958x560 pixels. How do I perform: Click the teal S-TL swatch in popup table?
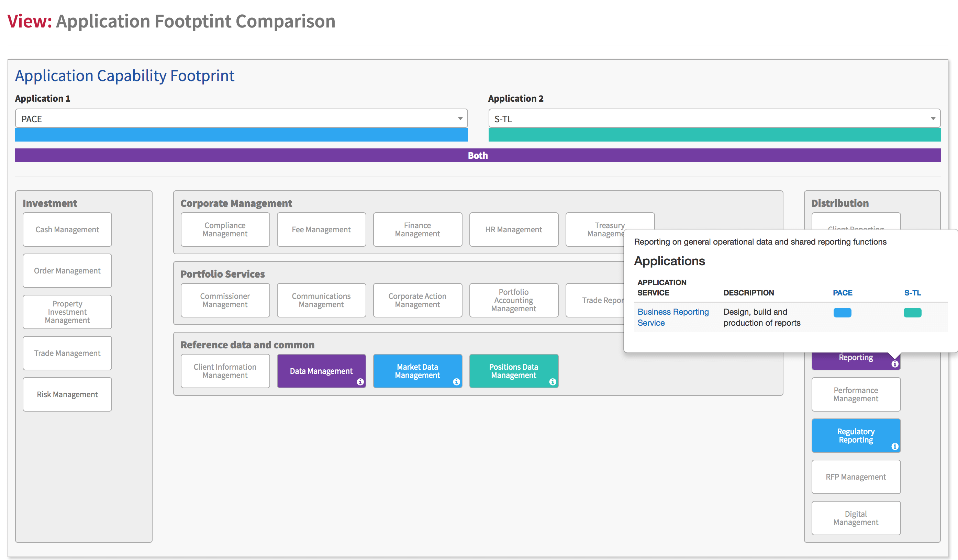[x=912, y=313]
